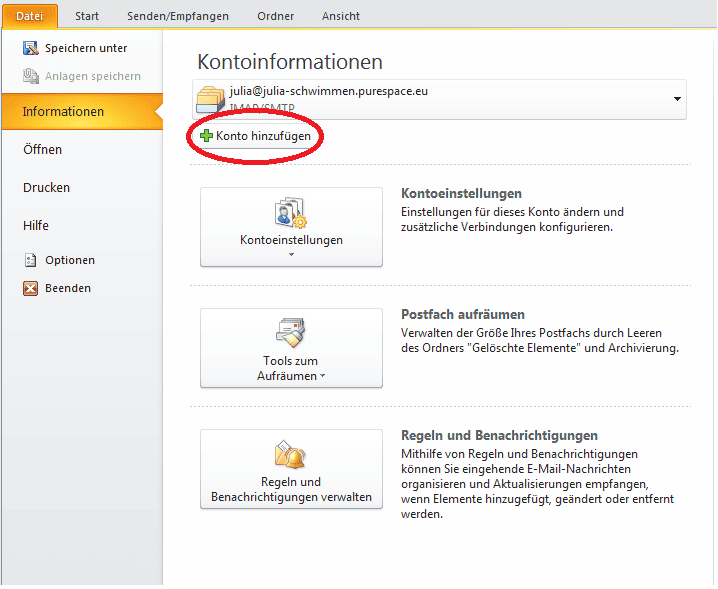The width and height of the screenshot is (718, 589).
Task: Click the red Beenden exit icon
Action: click(x=30, y=289)
